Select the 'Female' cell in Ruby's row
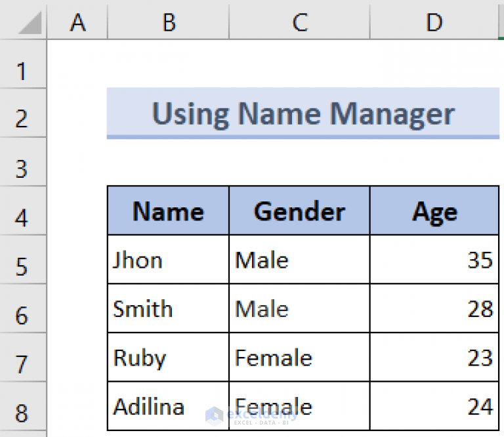Screen dimensions: 504x437 (x=299, y=358)
